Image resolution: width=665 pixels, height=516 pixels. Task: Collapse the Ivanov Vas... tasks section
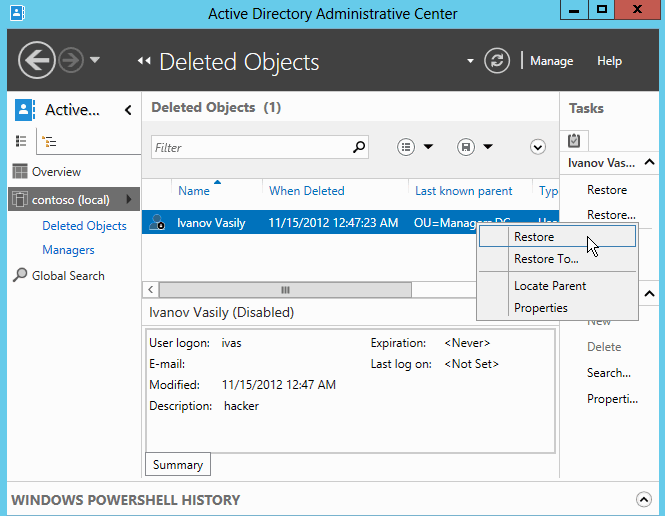pyautogui.click(x=649, y=162)
